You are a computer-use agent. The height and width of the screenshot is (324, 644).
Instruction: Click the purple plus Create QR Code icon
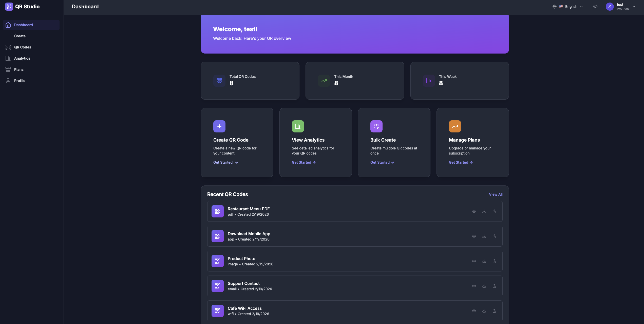(x=219, y=126)
